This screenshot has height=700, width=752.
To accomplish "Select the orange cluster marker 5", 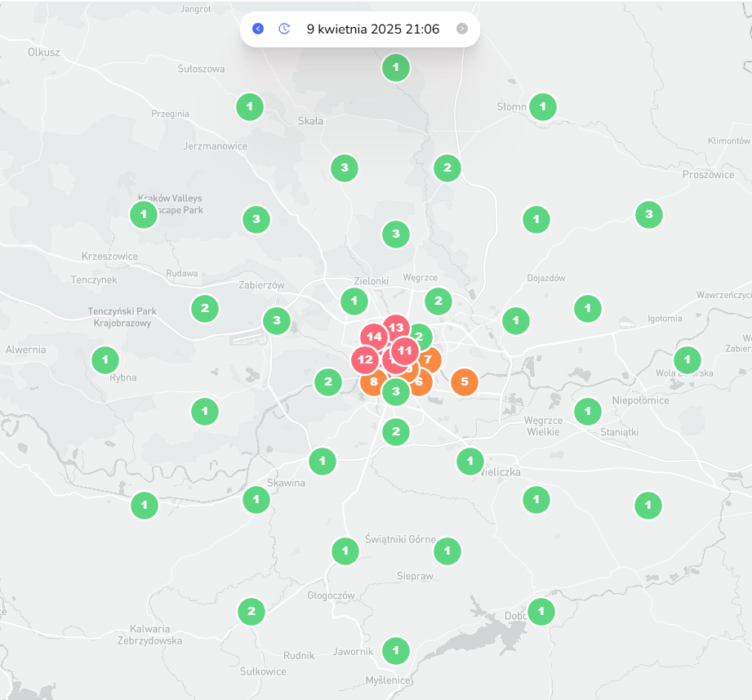I will [x=465, y=381].
